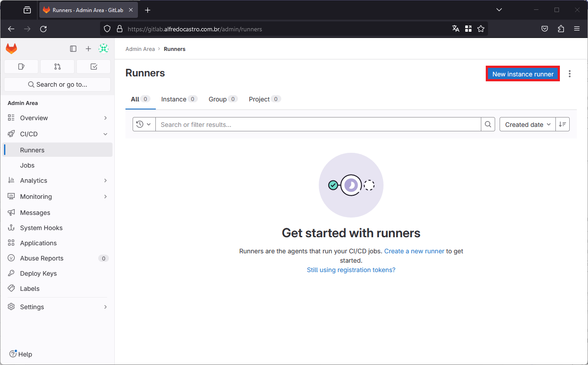Screen dimensions: 588x365
Task: Open Applications in the sidebar
Action: [x=58, y=243]
